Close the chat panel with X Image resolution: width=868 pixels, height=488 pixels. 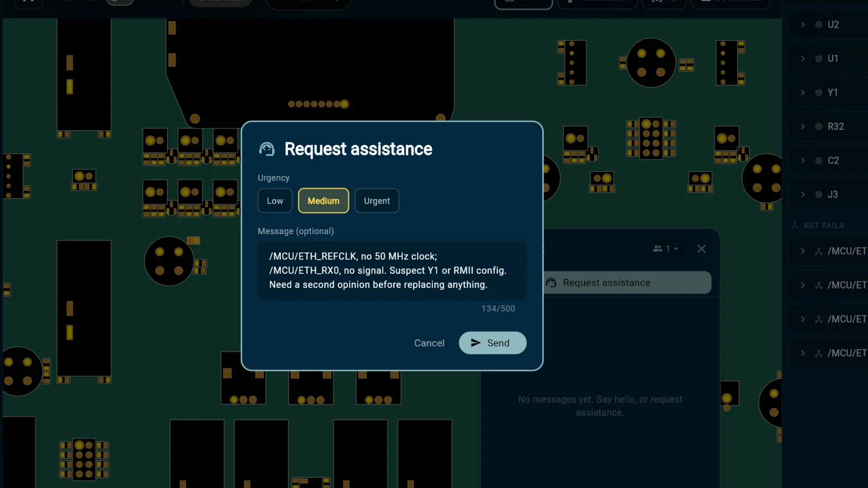pos(701,248)
